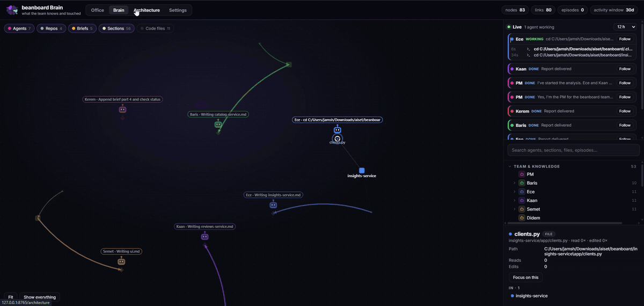Image resolution: width=644 pixels, height=306 pixels.
Task: Click the 'links 80' stat pill
Action: 543,10
